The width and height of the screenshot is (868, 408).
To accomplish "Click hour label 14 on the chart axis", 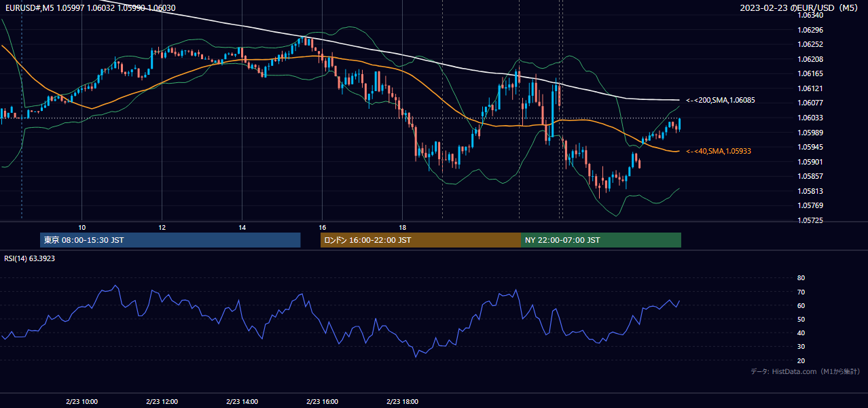I will (x=242, y=227).
